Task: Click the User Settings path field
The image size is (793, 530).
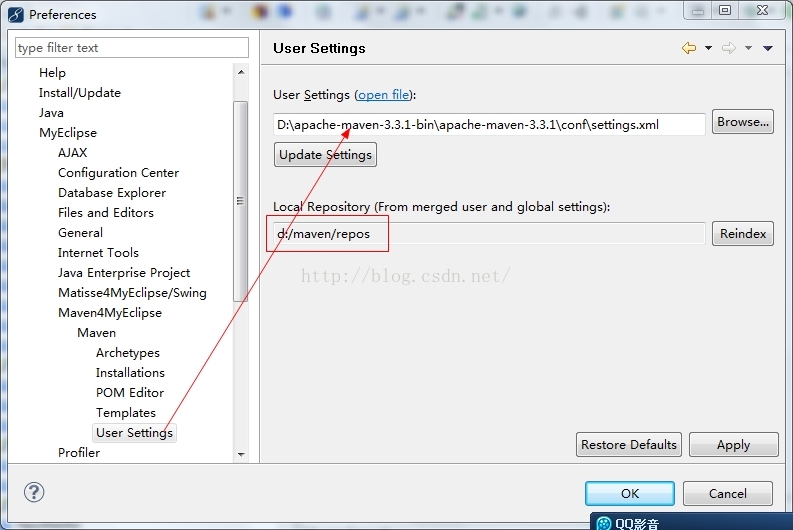Action: [x=489, y=124]
